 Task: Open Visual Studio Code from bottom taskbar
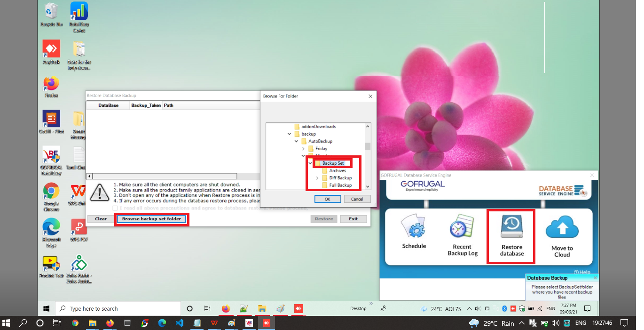point(179,323)
